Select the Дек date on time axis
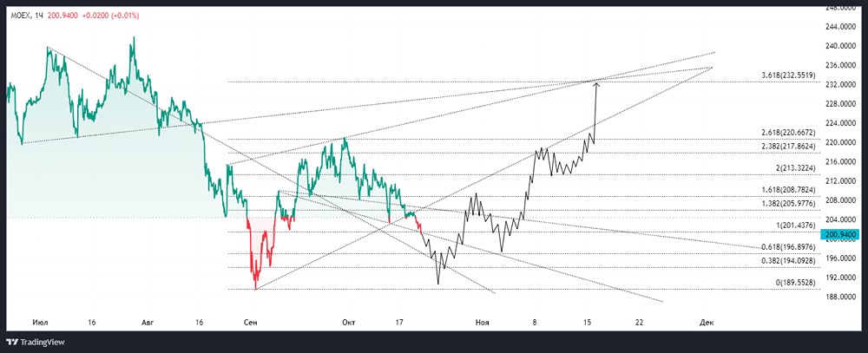868x353 pixels. 706,322
